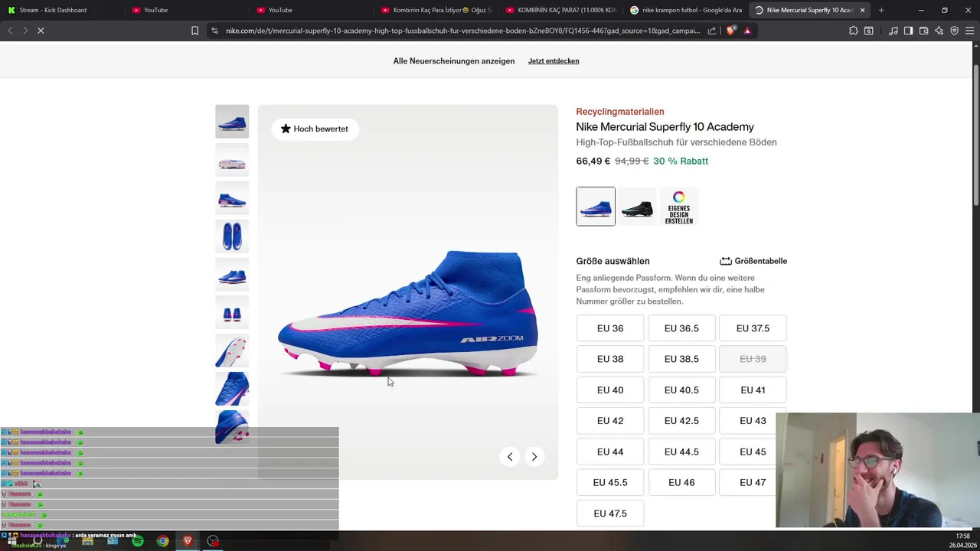Select size EU 46
The height and width of the screenshot is (551, 980).
pos(681,483)
